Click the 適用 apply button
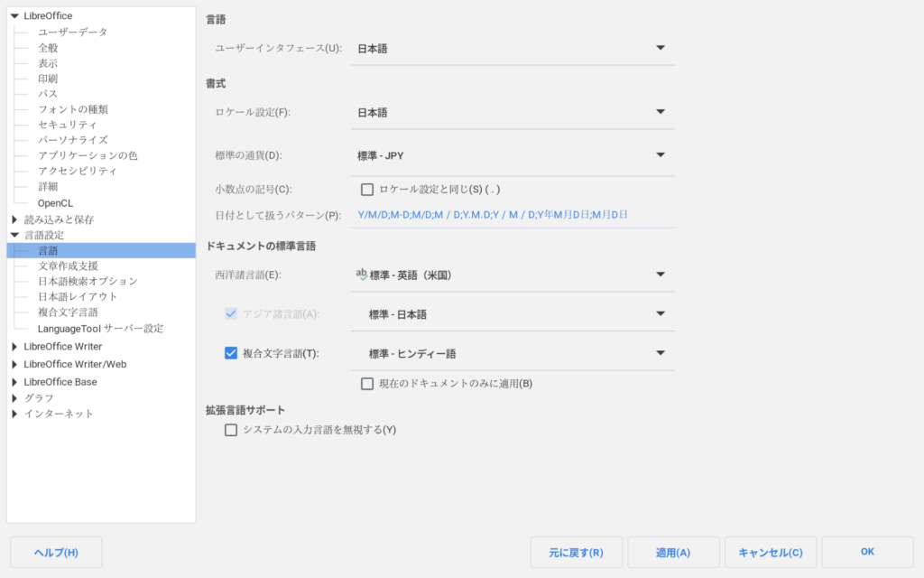The width and height of the screenshot is (924, 578). [x=673, y=552]
